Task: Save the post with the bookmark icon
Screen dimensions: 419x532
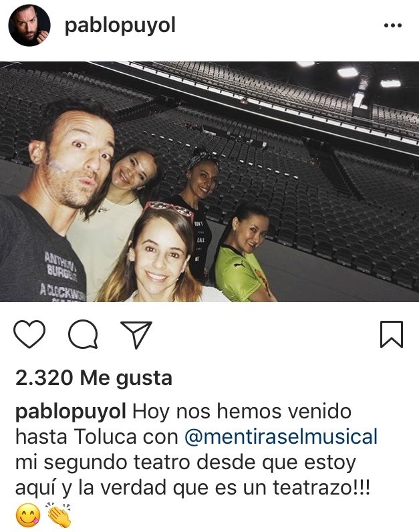Action: [392, 335]
